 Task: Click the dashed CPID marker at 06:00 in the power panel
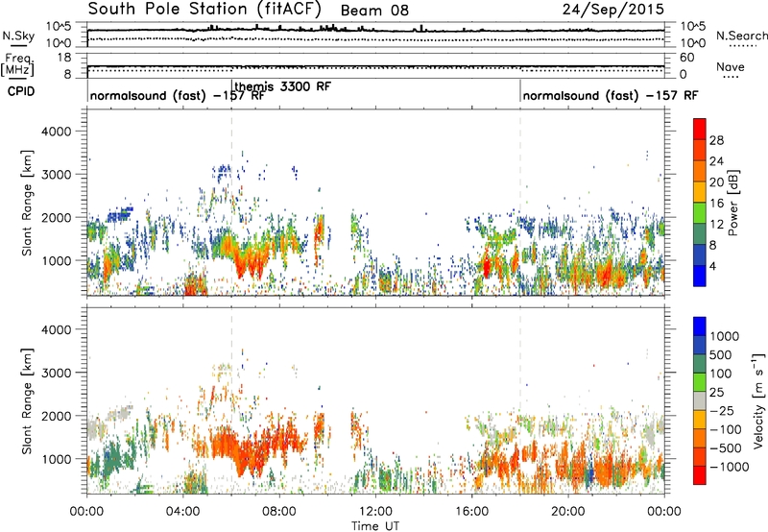(x=231, y=202)
